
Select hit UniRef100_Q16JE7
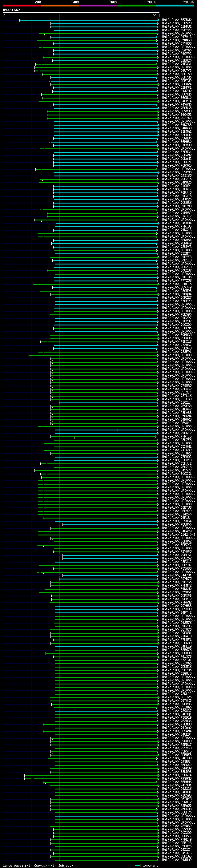coord(177,216)
